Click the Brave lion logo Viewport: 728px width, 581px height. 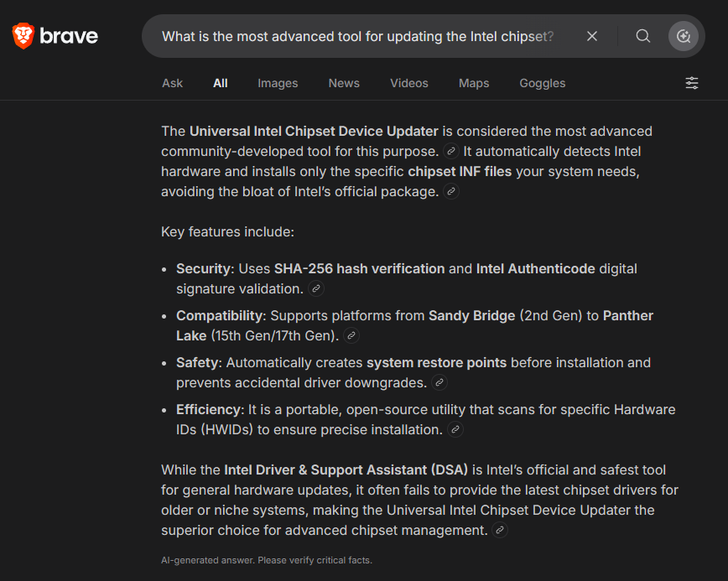click(23, 36)
